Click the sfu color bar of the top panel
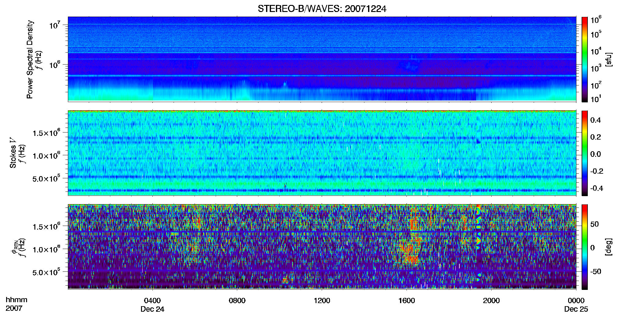The image size is (644, 332). click(585, 59)
